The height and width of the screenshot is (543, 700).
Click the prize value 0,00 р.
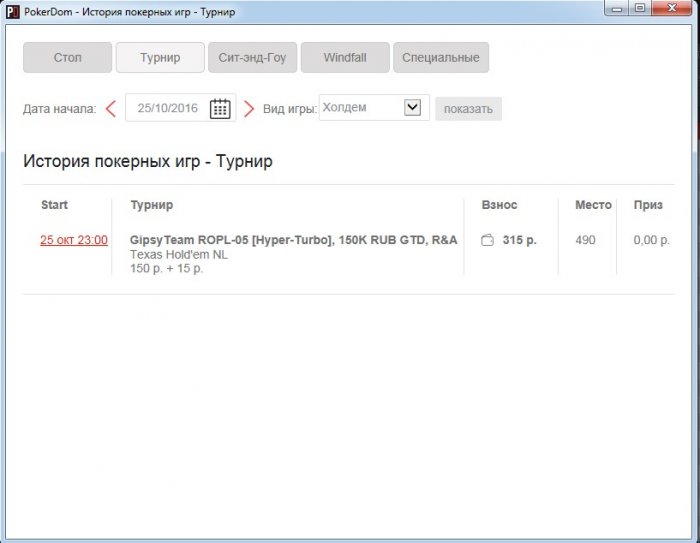coord(651,240)
